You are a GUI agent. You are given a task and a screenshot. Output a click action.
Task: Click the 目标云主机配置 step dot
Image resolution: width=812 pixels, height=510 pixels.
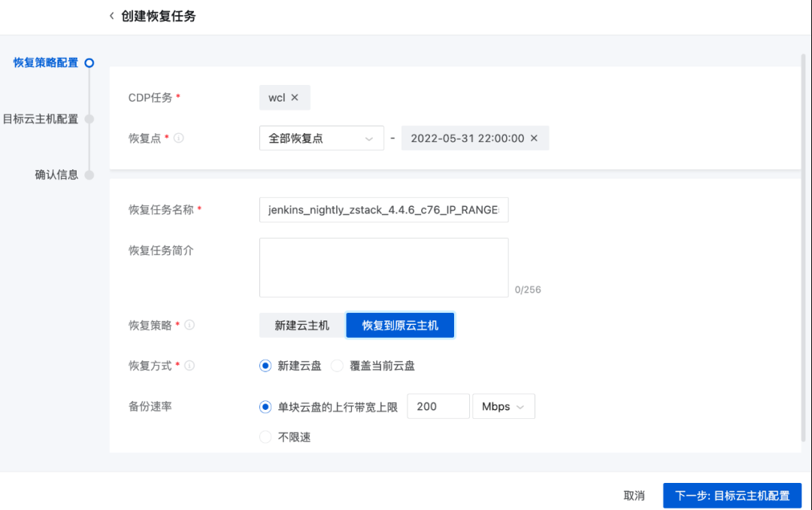click(89, 119)
